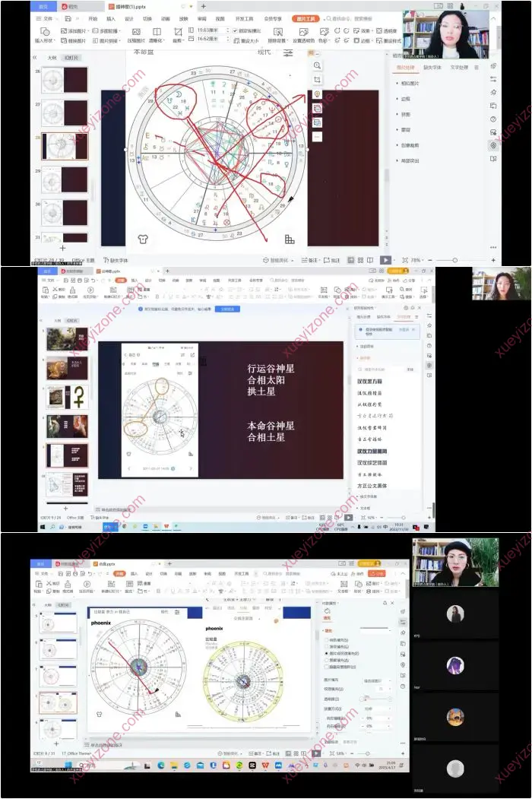The height and width of the screenshot is (799, 532).
Task: Add a new slide with + below top window thumbnails
Action: [62, 248]
